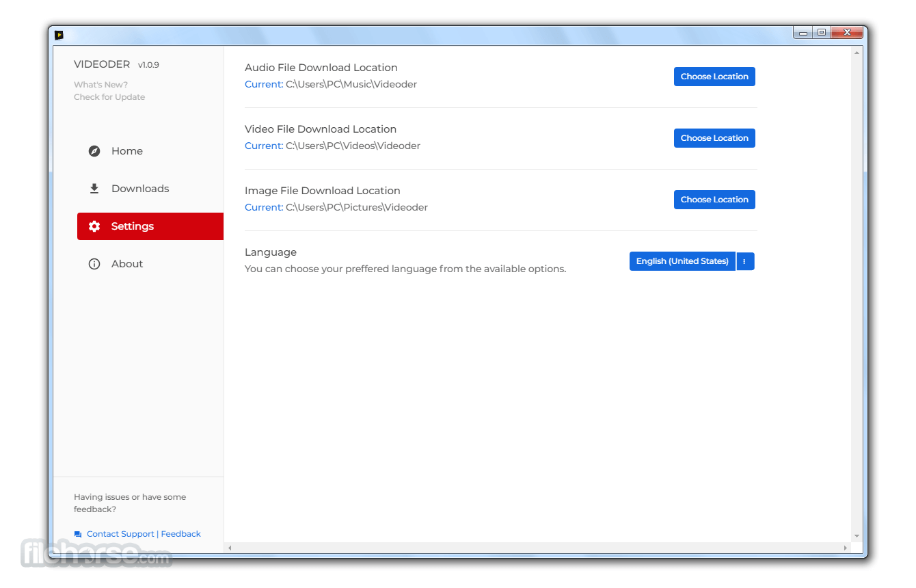This screenshot has width=916, height=588.
Task: Expand the language options three-dot dropdown
Action: (x=745, y=261)
